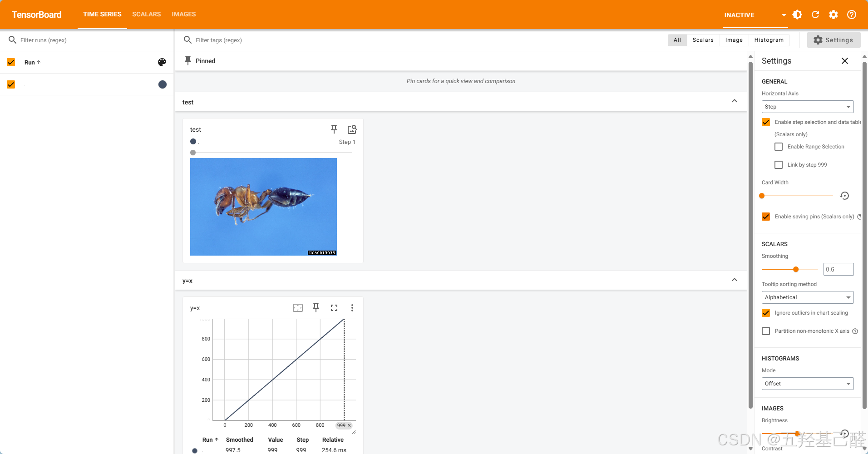The image size is (868, 454).
Task: Open the INACTIVE plugins dropdown
Action: pyautogui.click(x=755, y=15)
